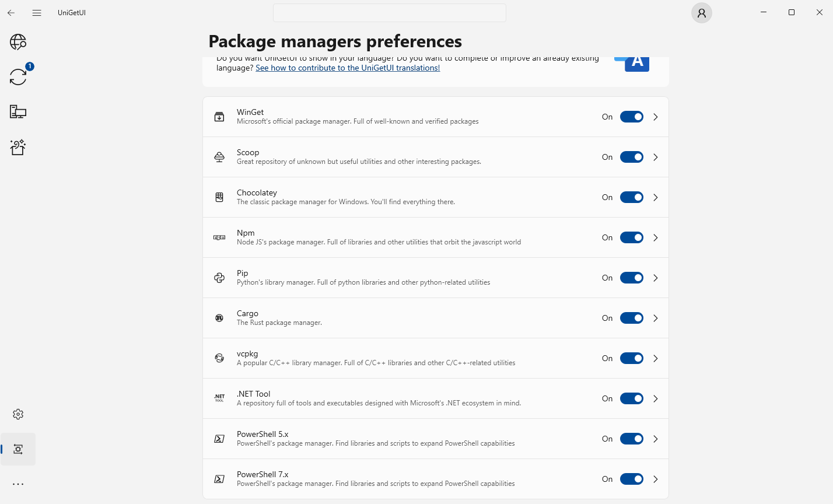Click the search box in title bar
This screenshot has width=833, height=504.
click(389, 13)
